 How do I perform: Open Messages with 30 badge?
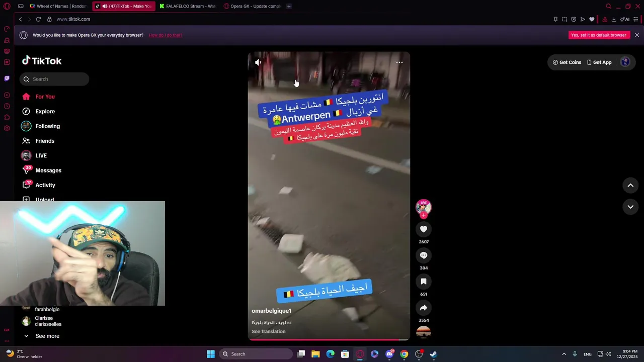pos(41,170)
